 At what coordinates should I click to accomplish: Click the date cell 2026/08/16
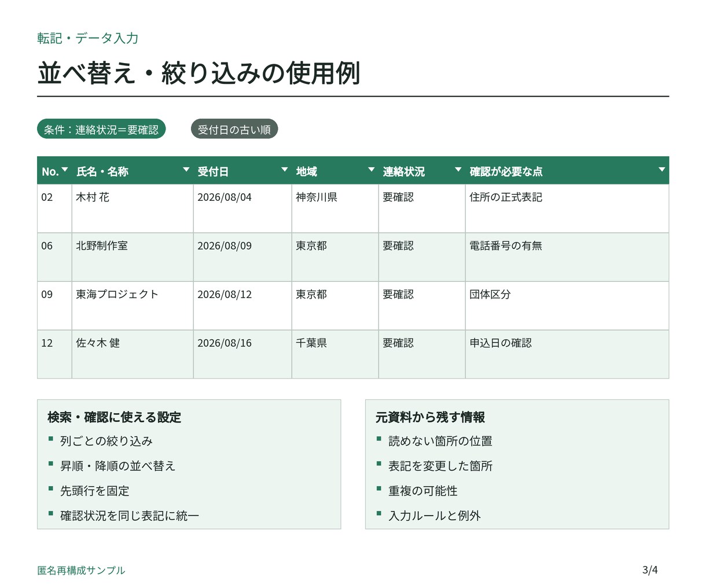click(x=242, y=354)
